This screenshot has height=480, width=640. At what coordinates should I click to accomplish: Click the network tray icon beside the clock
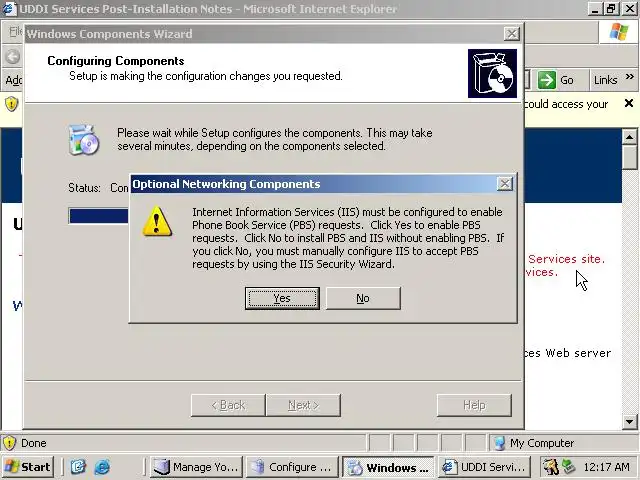(x=568, y=467)
